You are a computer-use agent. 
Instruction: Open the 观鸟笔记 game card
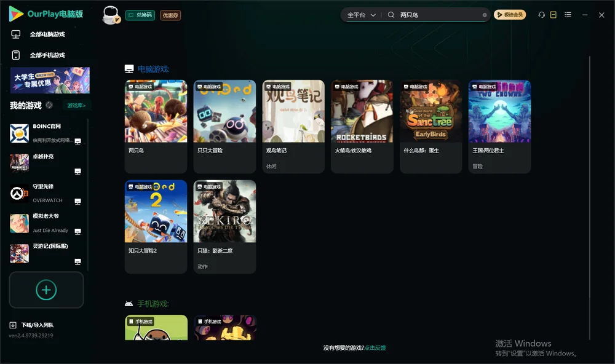293,127
